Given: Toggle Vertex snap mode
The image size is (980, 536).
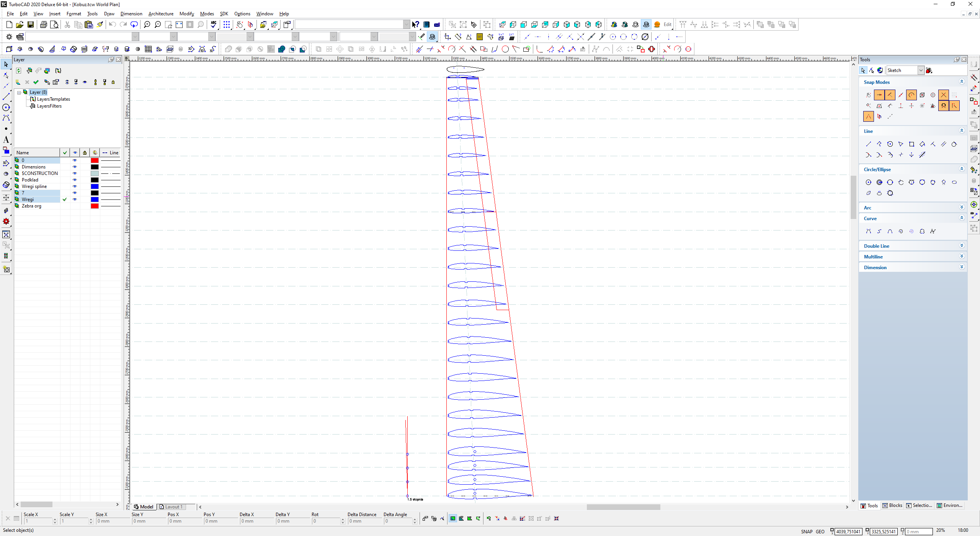Looking at the screenshot, I should coord(890,95).
